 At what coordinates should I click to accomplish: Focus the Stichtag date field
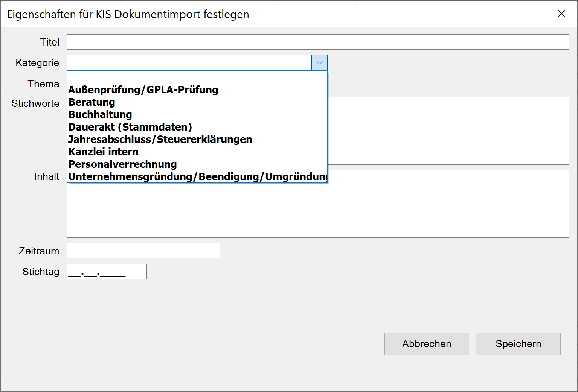point(107,271)
